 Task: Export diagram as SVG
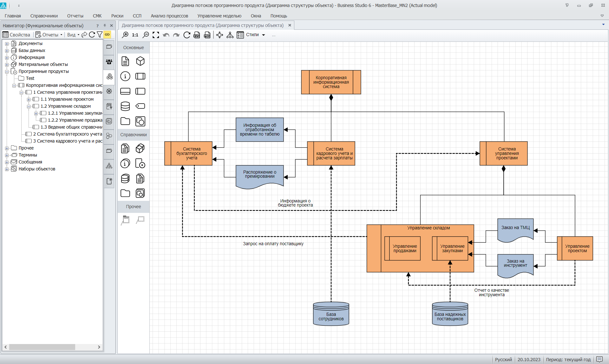(197, 35)
